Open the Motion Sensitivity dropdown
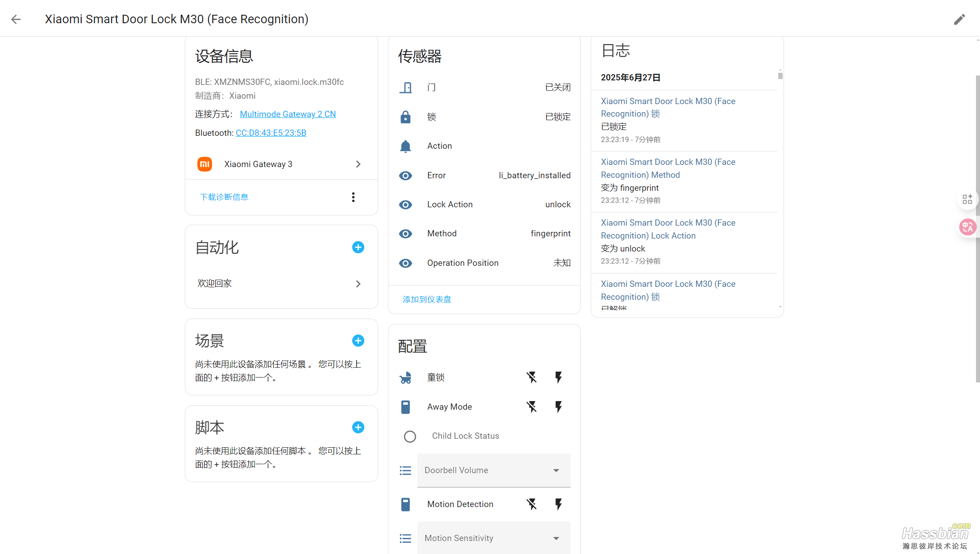The image size is (980, 554). click(x=494, y=538)
